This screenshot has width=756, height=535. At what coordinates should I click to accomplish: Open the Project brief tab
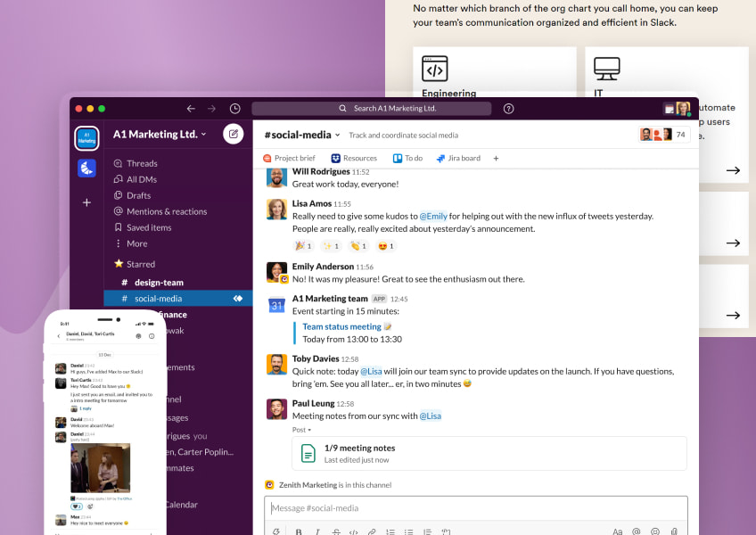point(289,158)
